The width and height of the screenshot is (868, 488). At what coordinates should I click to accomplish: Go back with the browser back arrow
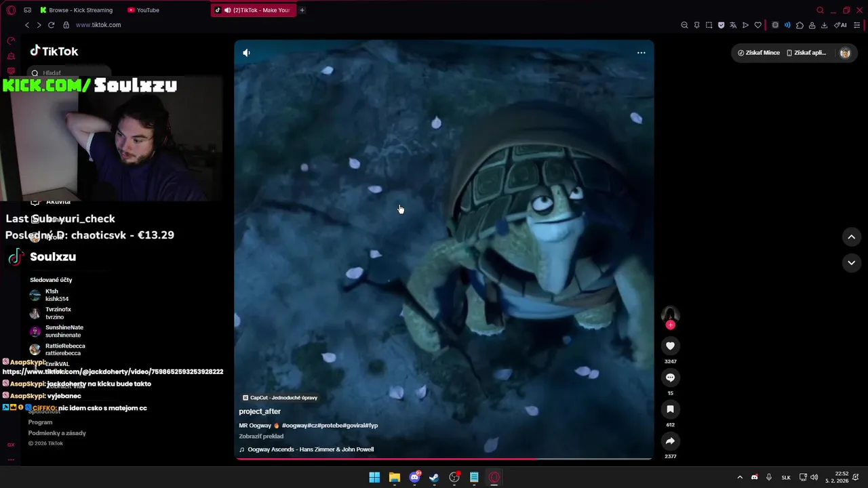coord(27,25)
